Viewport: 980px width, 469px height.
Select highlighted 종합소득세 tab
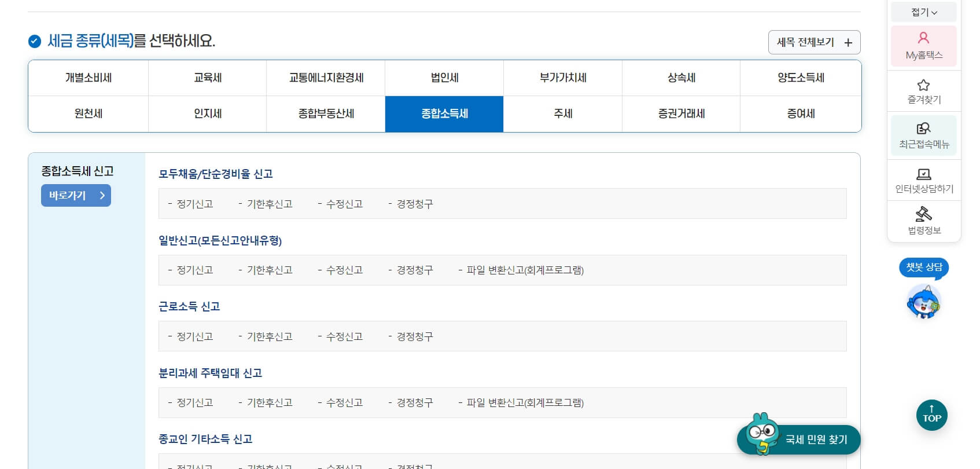click(444, 113)
